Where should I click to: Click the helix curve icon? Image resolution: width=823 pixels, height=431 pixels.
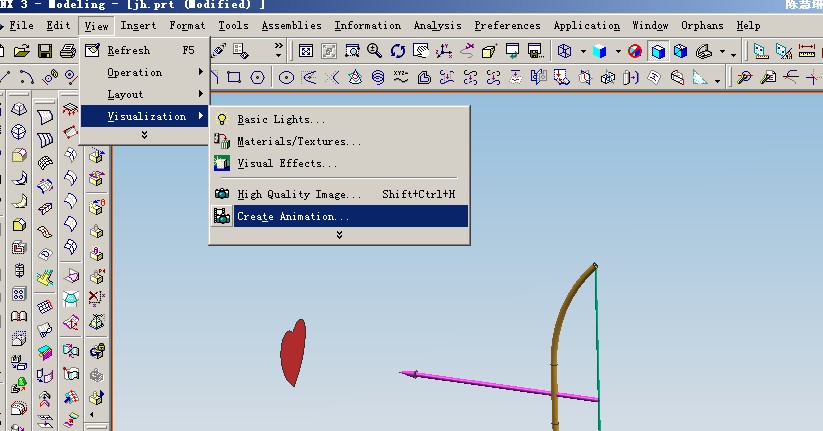(x=377, y=77)
